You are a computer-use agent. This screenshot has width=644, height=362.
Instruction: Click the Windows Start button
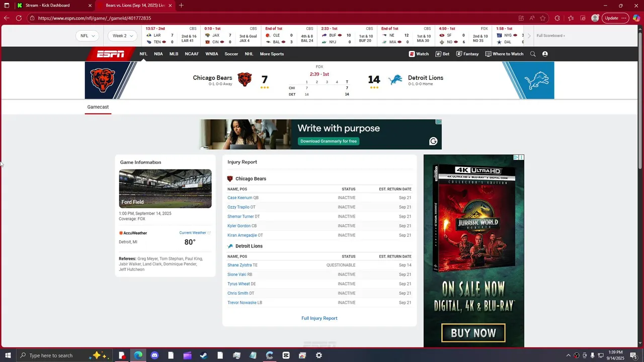8,355
